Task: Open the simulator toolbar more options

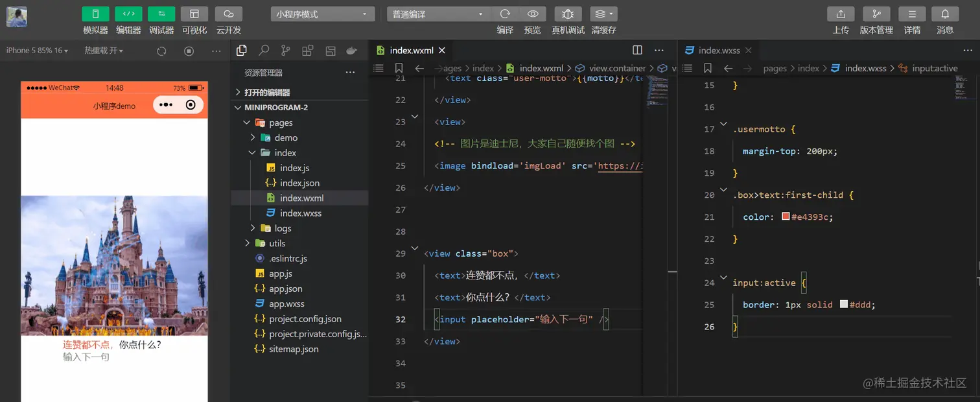Action: 216,51
